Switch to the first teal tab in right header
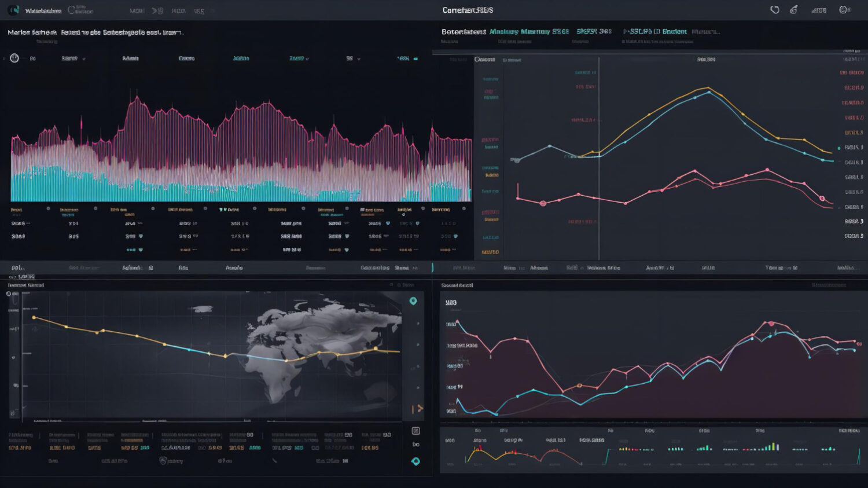This screenshot has height=488, width=868. 528,32
